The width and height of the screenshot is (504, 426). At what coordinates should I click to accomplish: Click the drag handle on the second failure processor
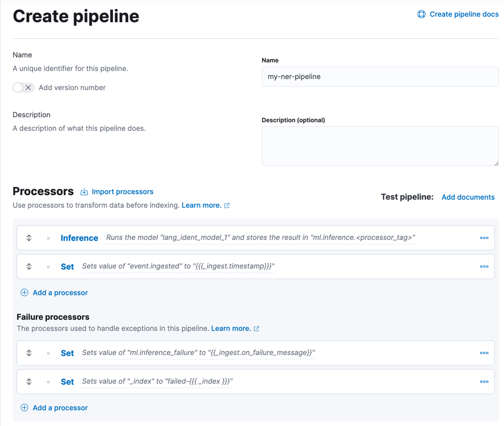point(29,381)
